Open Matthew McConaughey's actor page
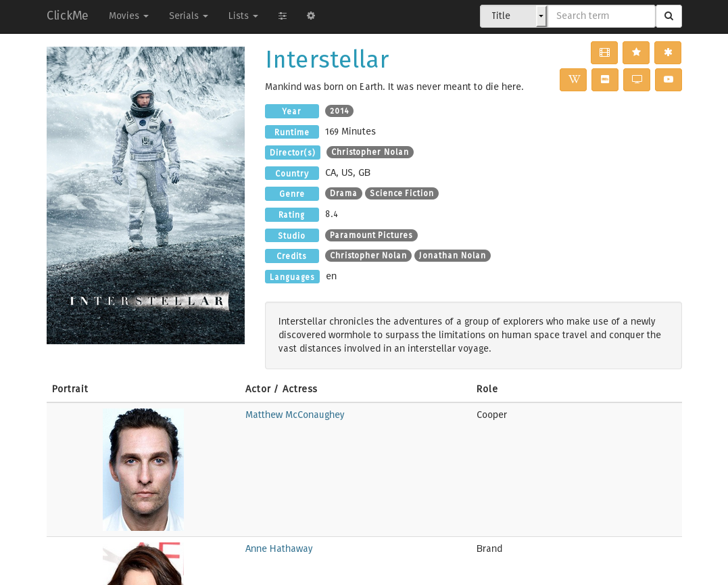728x585 pixels. [x=295, y=415]
